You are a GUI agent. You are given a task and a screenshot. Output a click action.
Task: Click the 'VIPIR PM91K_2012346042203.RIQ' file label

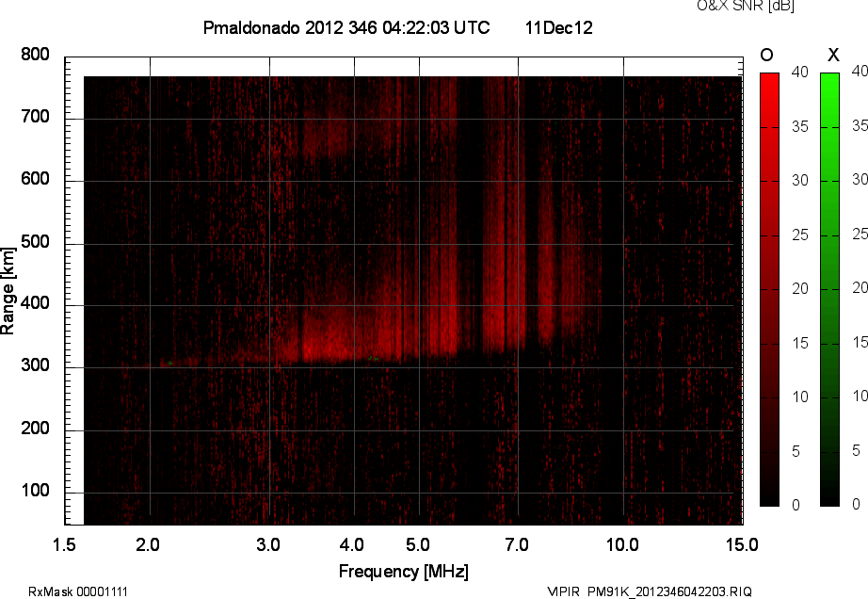pyautogui.click(x=650, y=591)
